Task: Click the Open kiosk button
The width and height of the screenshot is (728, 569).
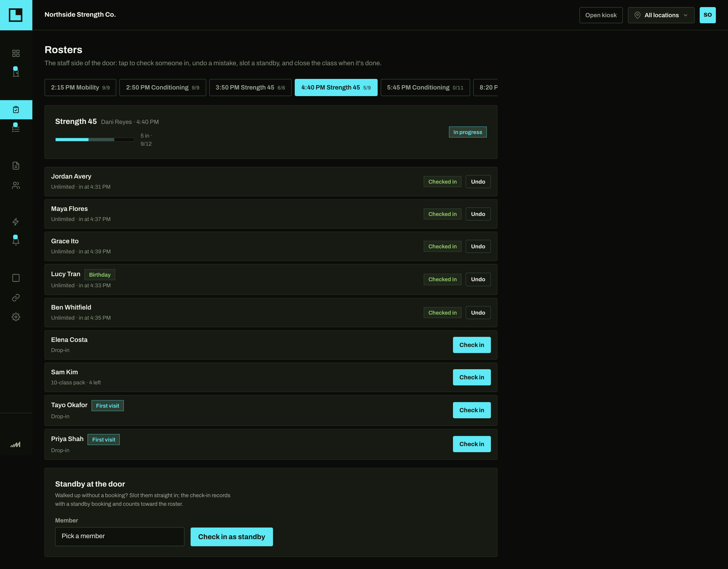Action: [601, 15]
